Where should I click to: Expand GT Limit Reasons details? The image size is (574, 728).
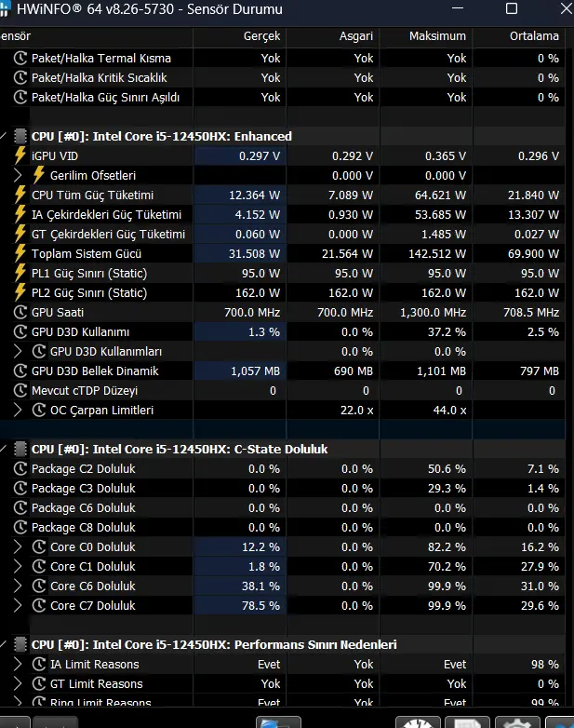[18, 683]
